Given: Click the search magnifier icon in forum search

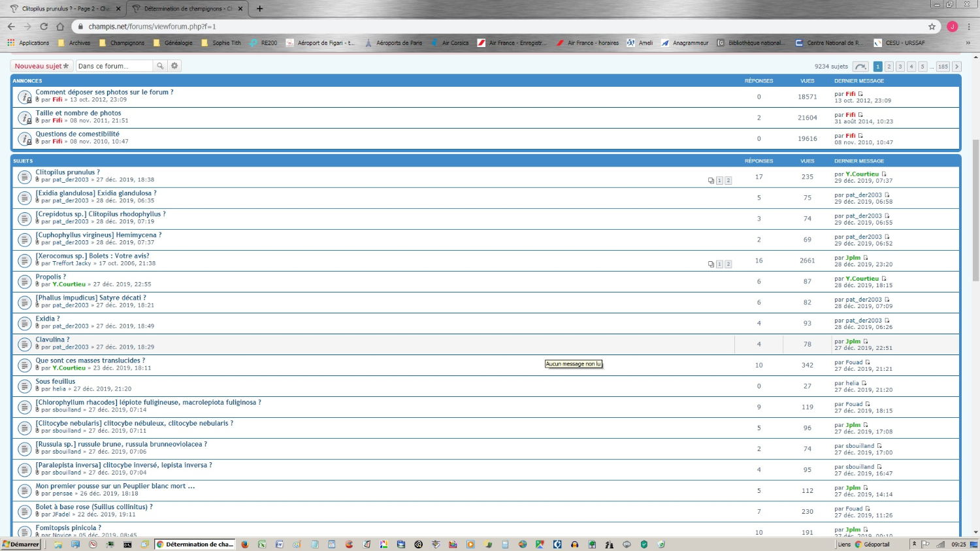Looking at the screenshot, I should [160, 66].
